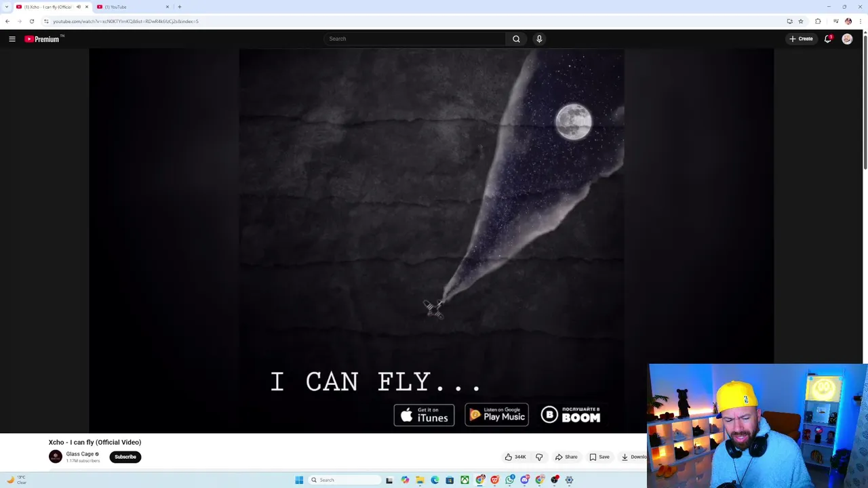Open Chrome three-dot menu

coord(861,21)
